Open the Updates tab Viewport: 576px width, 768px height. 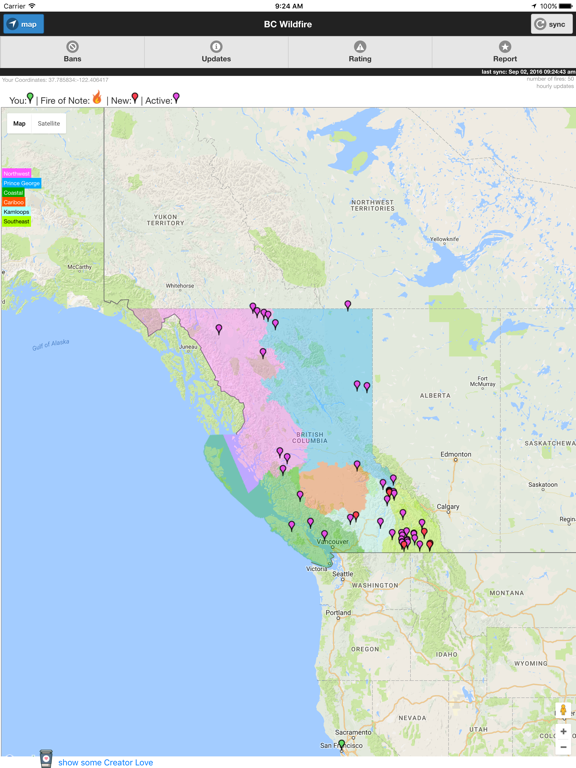tap(216, 52)
